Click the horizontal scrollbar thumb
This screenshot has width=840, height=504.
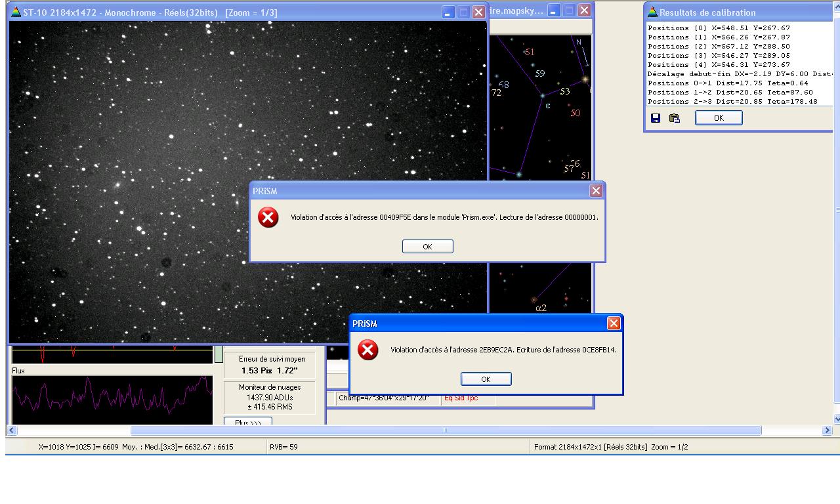[x=446, y=430]
